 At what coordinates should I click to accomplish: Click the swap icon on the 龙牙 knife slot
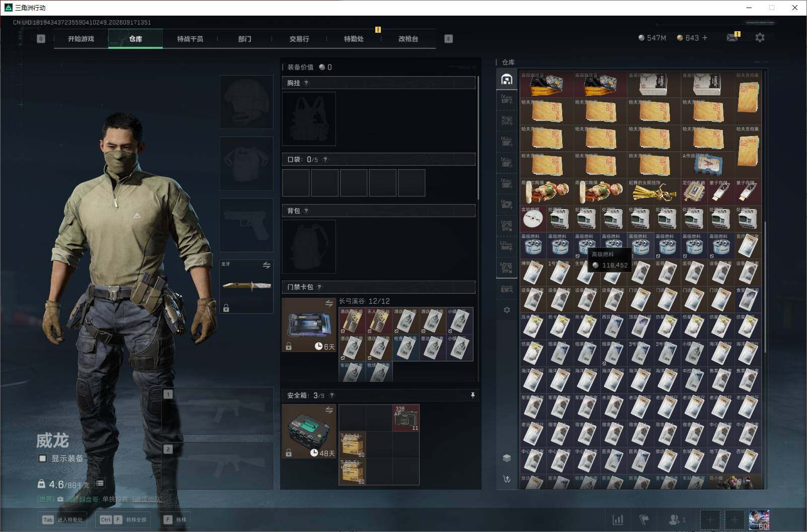(266, 265)
